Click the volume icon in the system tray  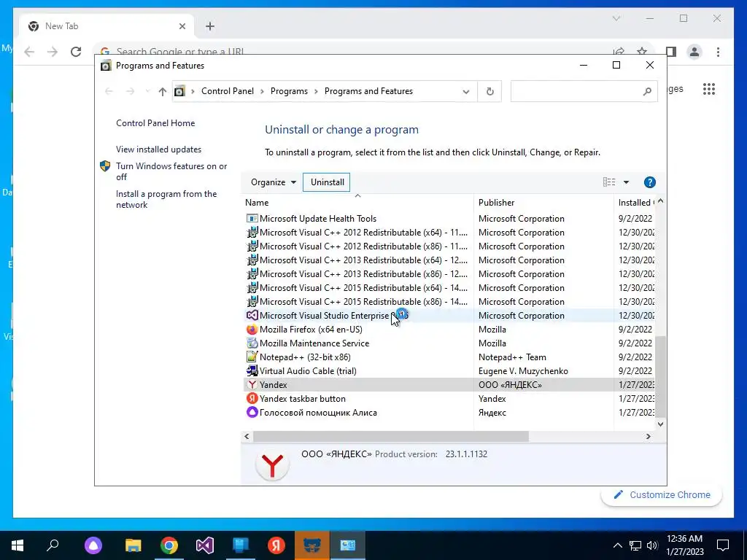[652, 545]
